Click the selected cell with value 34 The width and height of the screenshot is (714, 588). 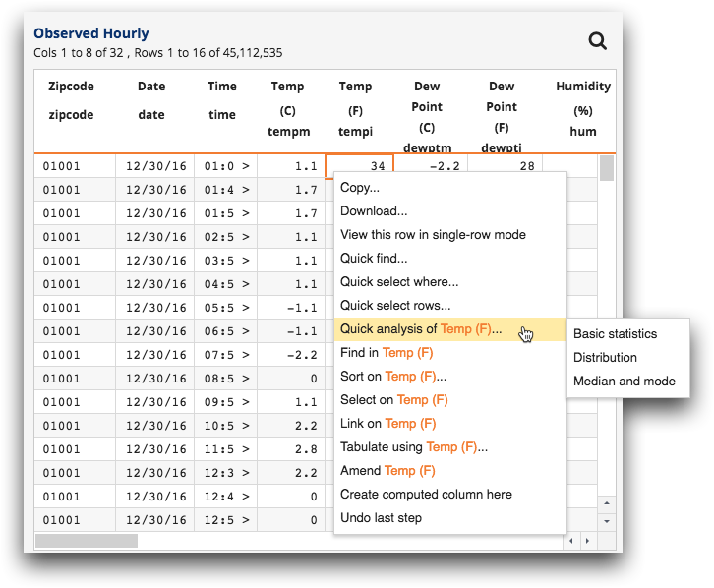(359, 165)
